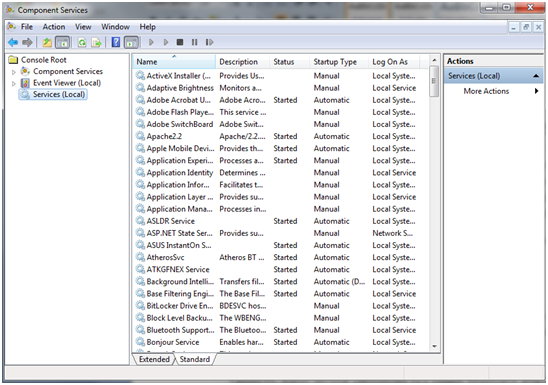The width and height of the screenshot is (548, 385).
Task: Select the Application Experi... service name
Action: click(x=180, y=160)
